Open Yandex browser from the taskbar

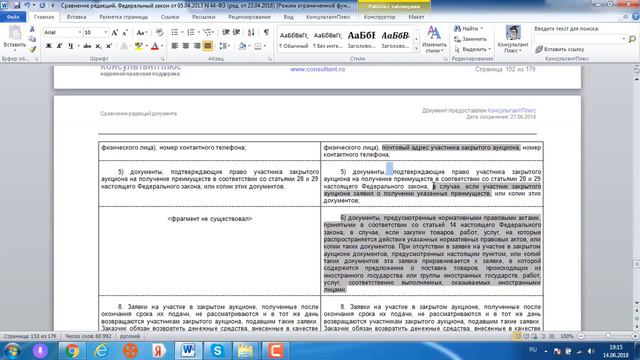pyautogui.click(x=159, y=351)
